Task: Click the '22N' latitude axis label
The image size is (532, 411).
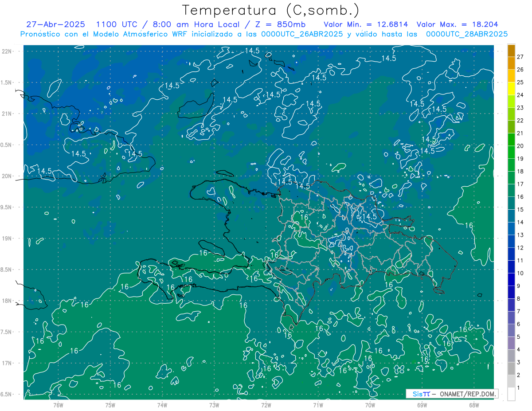Action: point(7,51)
